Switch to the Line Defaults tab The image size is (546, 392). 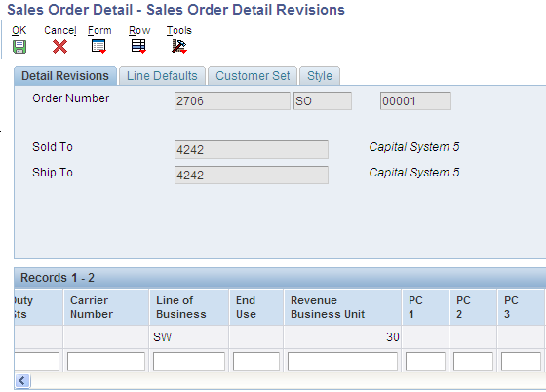tap(162, 76)
